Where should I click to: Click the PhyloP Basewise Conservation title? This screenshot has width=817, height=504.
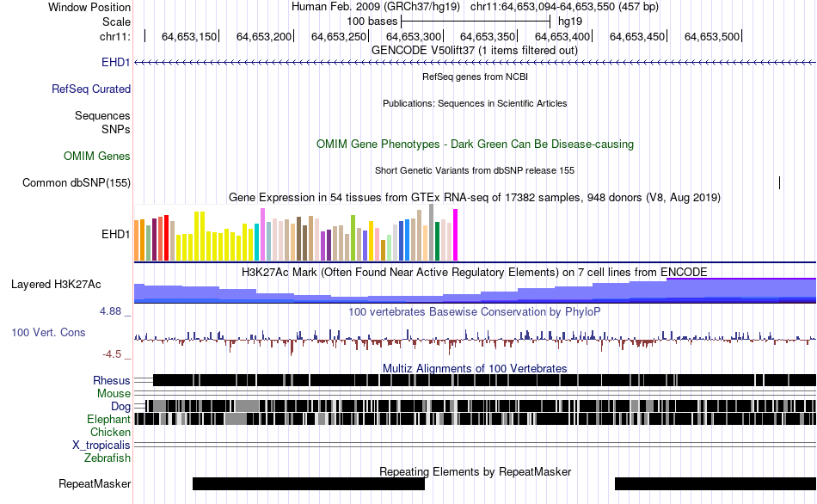(475, 311)
